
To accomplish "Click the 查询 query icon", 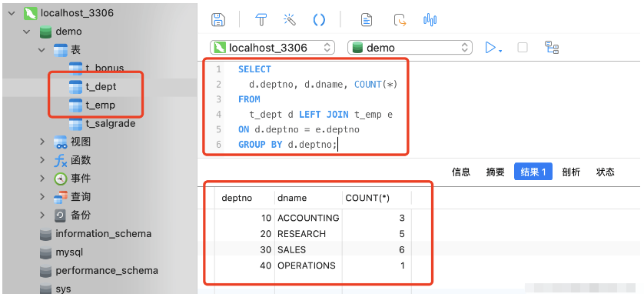I will (x=61, y=197).
